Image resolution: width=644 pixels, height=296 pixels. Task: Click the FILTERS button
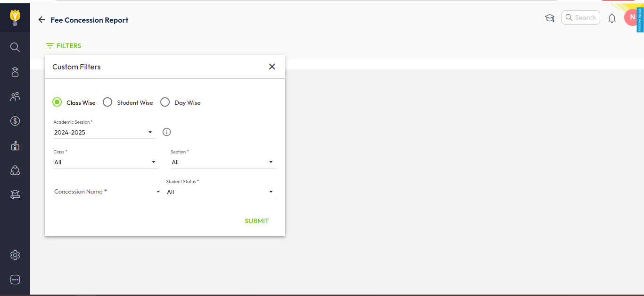(x=64, y=46)
